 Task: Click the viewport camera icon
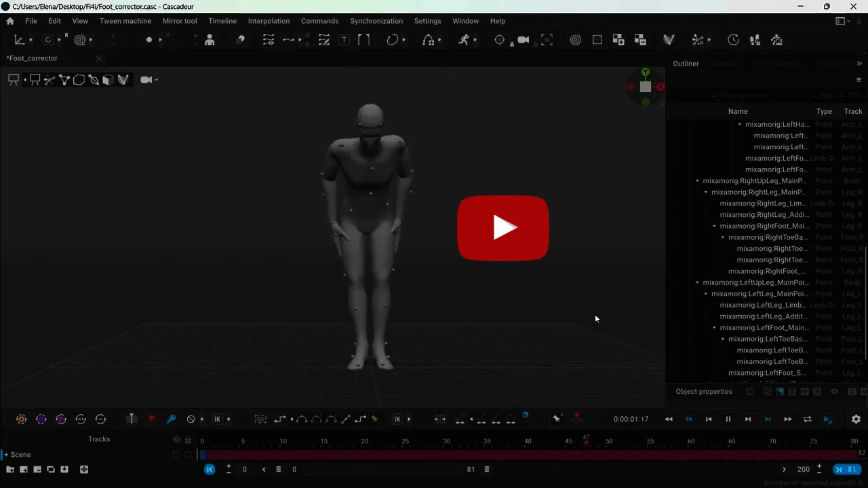pos(146,80)
